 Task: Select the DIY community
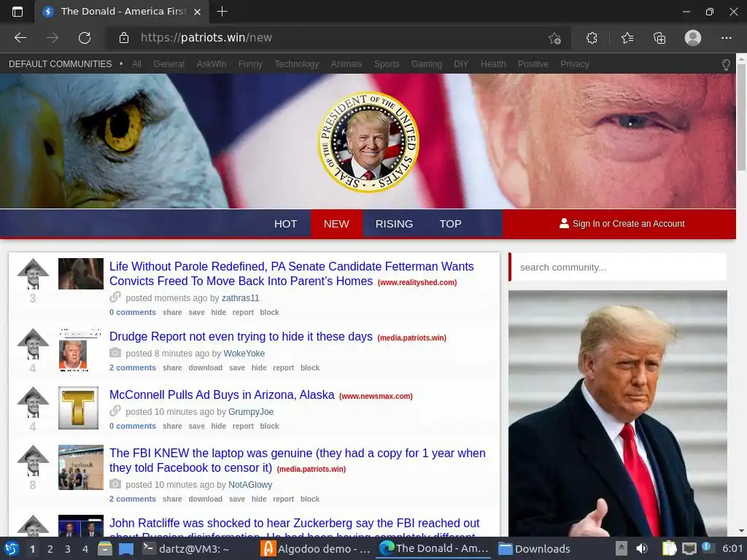(x=461, y=64)
